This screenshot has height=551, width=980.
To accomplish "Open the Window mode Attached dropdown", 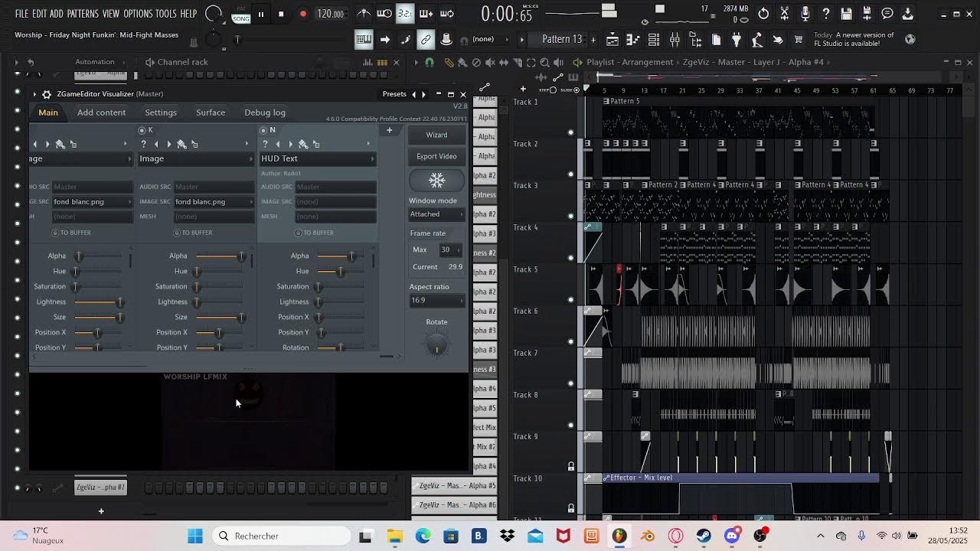I will tap(436, 214).
